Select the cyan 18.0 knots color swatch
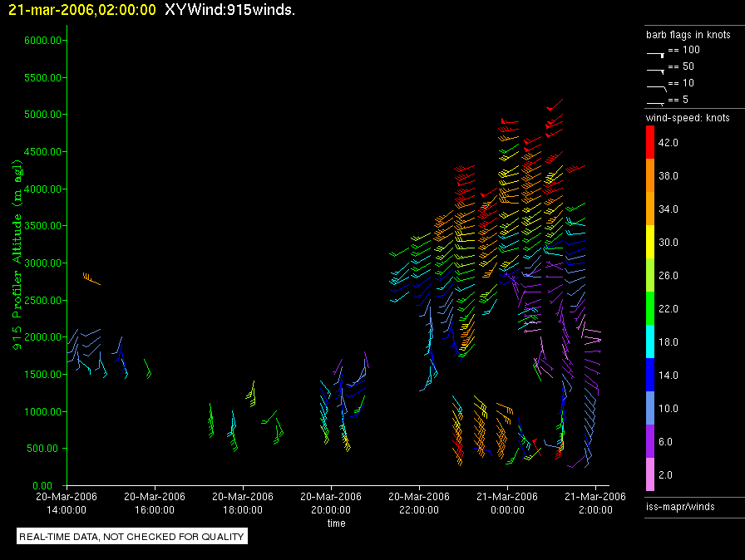Screen dimensions: 745x560 [x=650, y=342]
